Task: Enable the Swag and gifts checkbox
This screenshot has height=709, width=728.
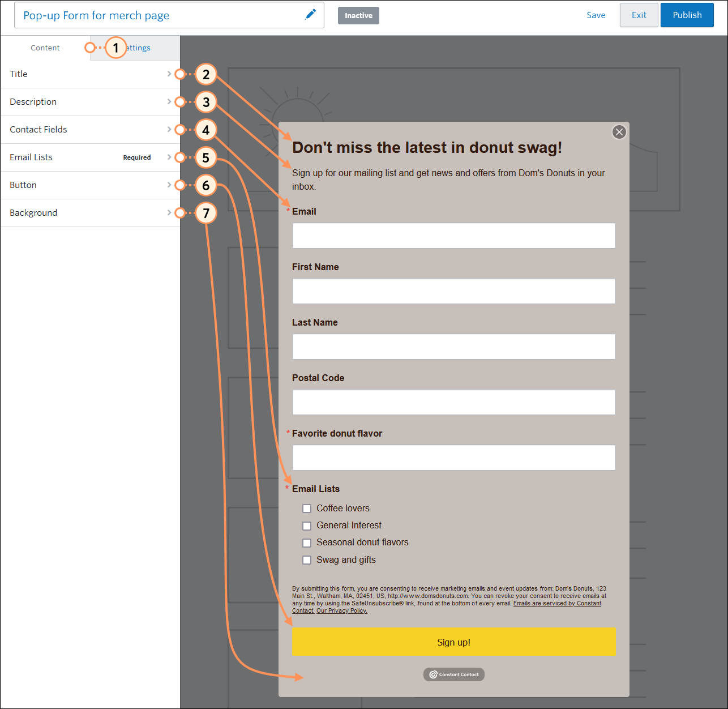Action: (307, 560)
